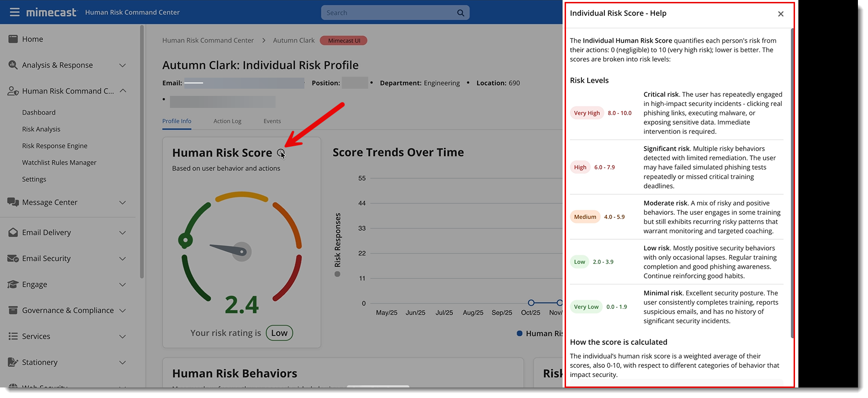This screenshot has width=868, height=398.
Task: Collapse the Human Risk Command Center section
Action: pyautogui.click(x=123, y=91)
